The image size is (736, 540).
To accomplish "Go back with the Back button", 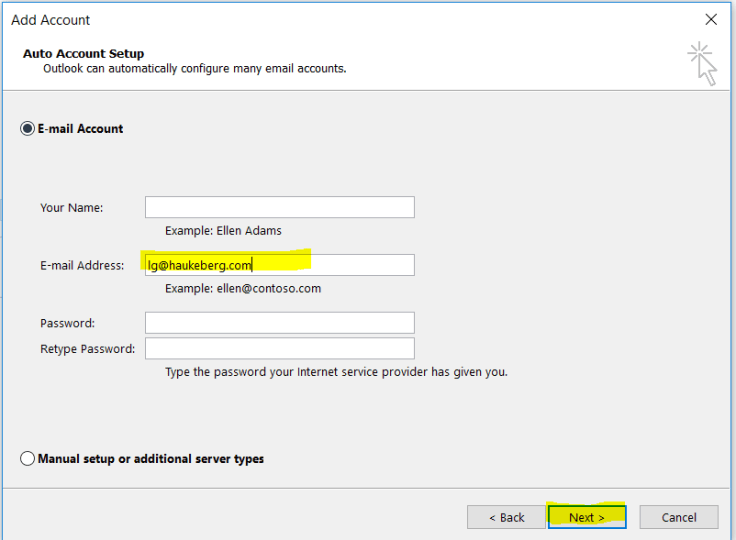I will coord(505,517).
